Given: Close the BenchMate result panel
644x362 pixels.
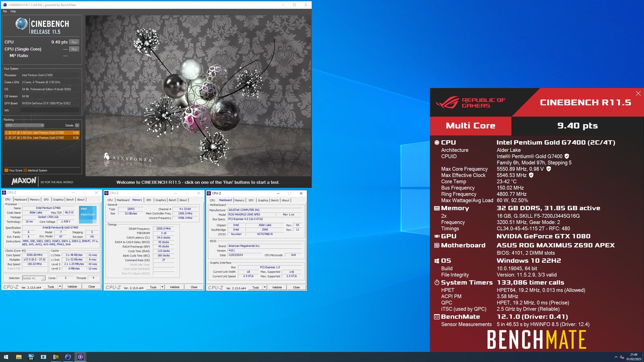Looking at the screenshot, I should [638, 94].
